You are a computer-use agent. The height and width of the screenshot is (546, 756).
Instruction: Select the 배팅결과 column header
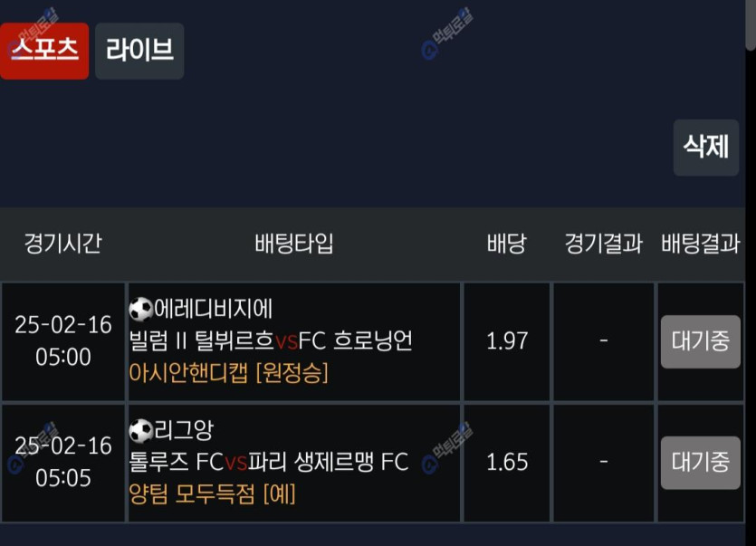pyautogui.click(x=701, y=244)
